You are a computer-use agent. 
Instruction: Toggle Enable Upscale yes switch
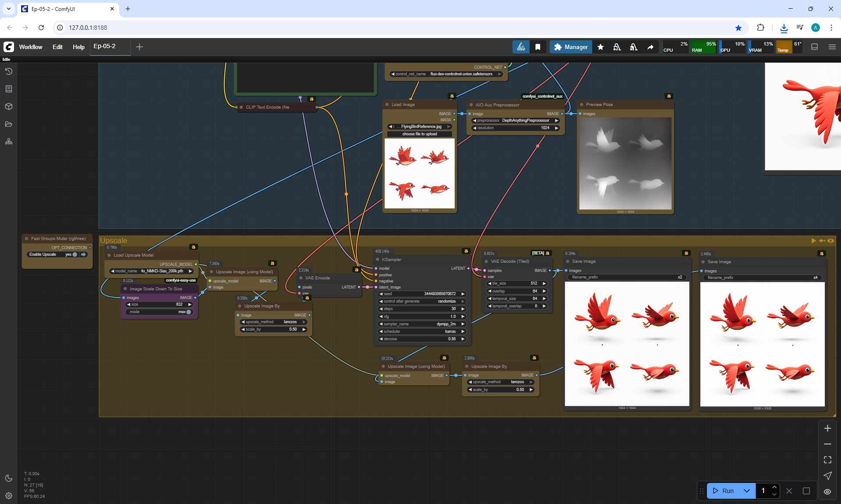(75, 254)
